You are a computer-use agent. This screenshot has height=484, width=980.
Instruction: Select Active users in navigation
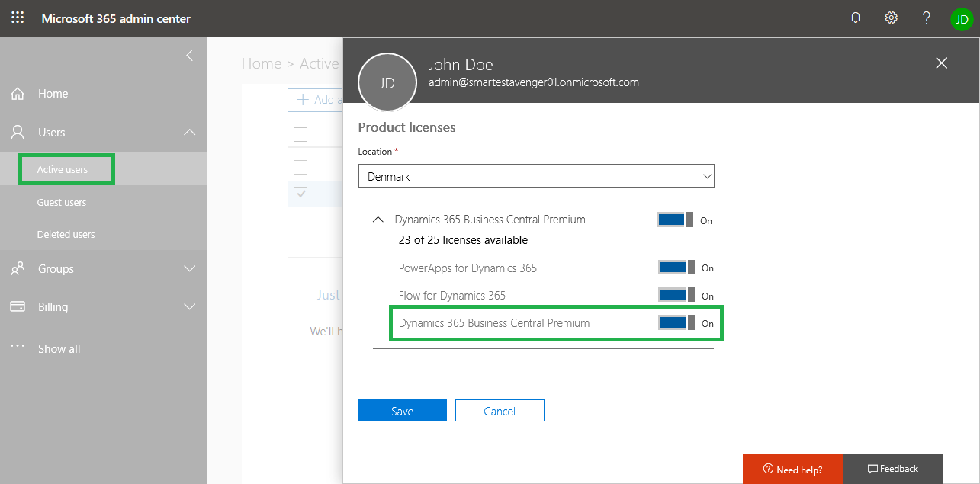coord(63,169)
